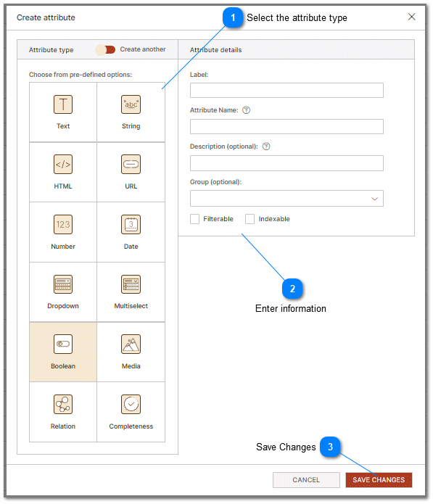The height and width of the screenshot is (504, 433).
Task: Choose the Number attribute type
Action: pyautogui.click(x=63, y=232)
